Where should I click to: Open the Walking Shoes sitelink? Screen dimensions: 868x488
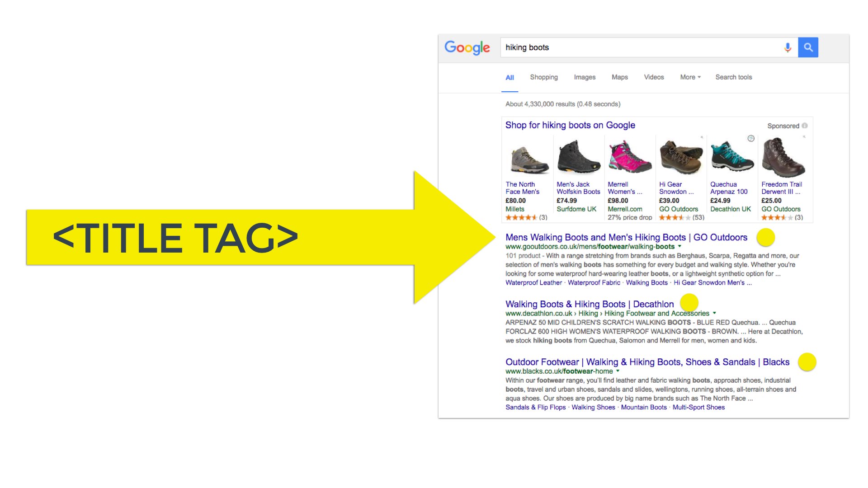pyautogui.click(x=593, y=408)
